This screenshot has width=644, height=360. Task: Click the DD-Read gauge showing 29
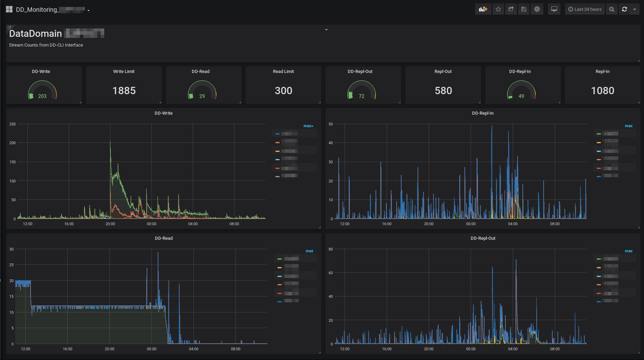(x=202, y=90)
